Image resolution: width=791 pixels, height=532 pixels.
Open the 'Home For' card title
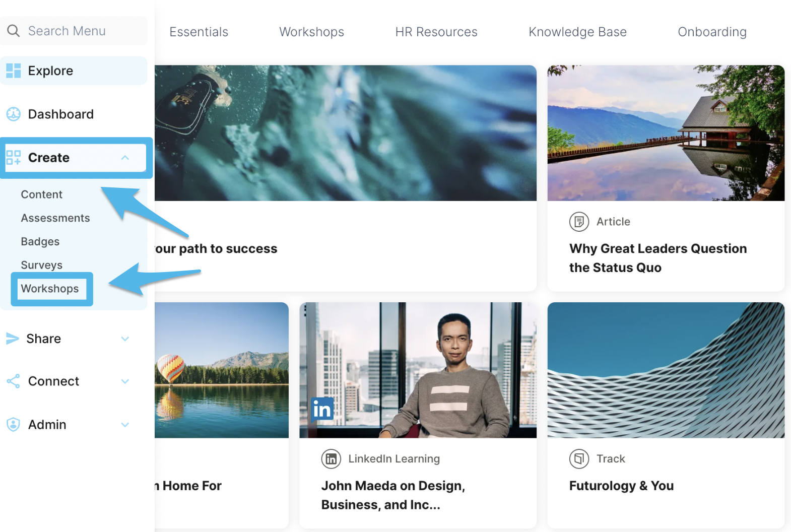coord(188,486)
